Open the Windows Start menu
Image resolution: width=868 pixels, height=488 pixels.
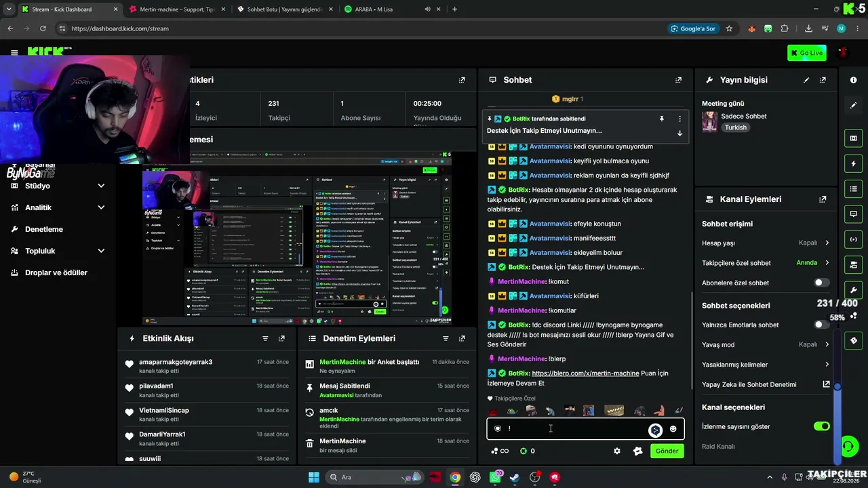[314, 477]
